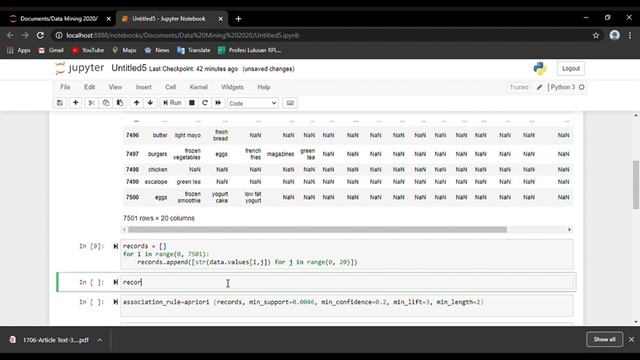640x360 pixels.
Task: Open the Translate bookmark
Action: (194, 50)
